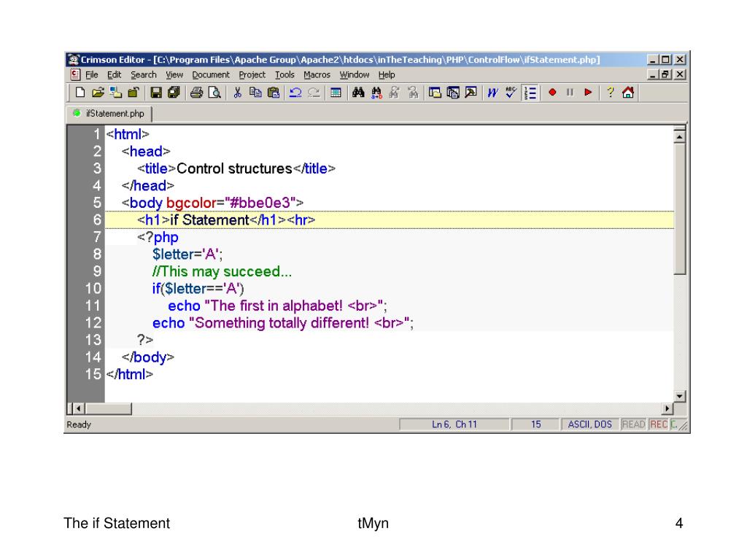Click the 'if($letter=='A')' line
Screen dimensions: 747x560
click(198, 289)
